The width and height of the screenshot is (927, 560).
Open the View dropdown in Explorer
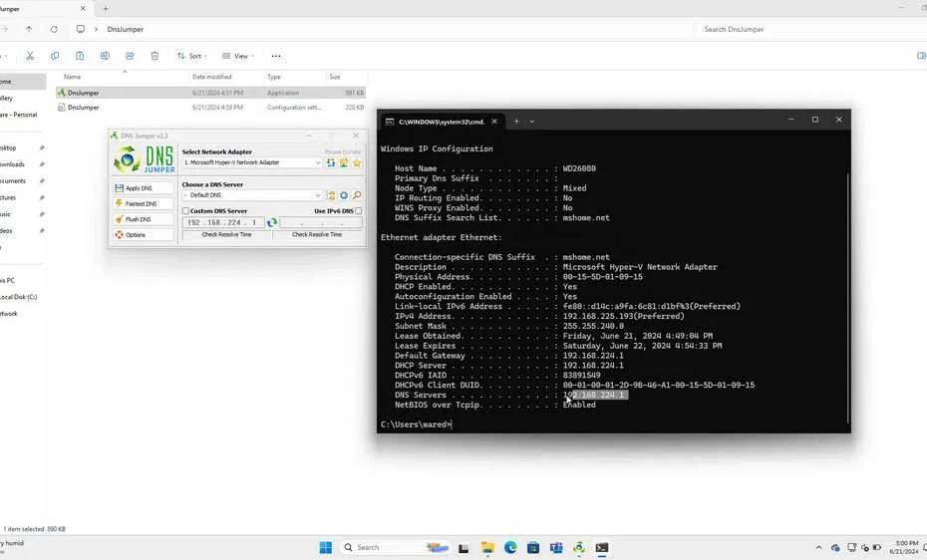coord(238,56)
